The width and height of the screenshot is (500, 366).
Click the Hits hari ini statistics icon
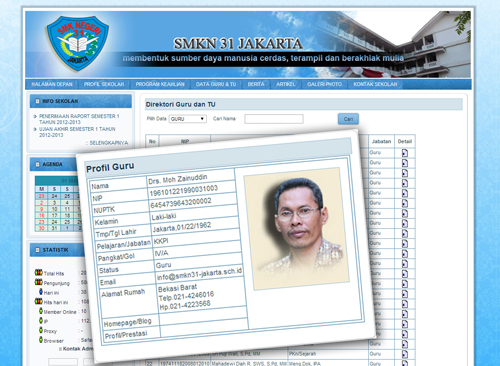[x=39, y=301]
